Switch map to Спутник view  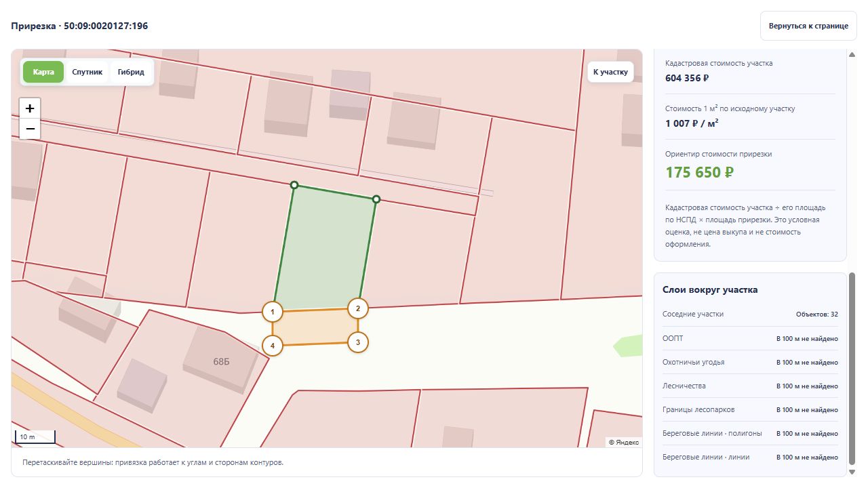(87, 72)
